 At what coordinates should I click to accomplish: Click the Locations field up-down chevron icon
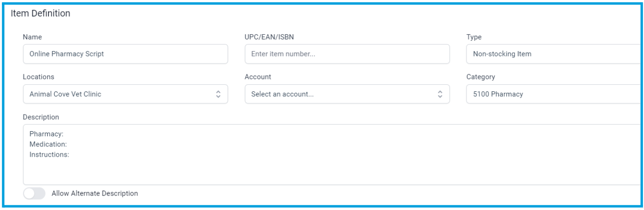pyautogui.click(x=218, y=94)
